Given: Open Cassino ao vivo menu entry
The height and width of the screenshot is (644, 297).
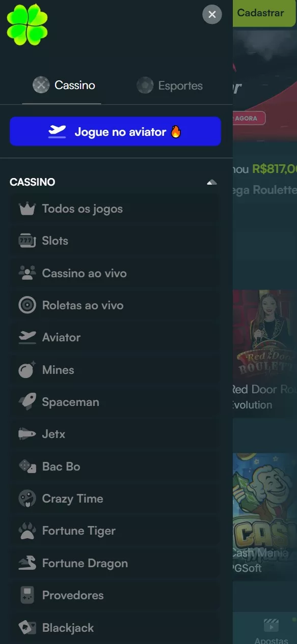Looking at the screenshot, I should (115, 273).
